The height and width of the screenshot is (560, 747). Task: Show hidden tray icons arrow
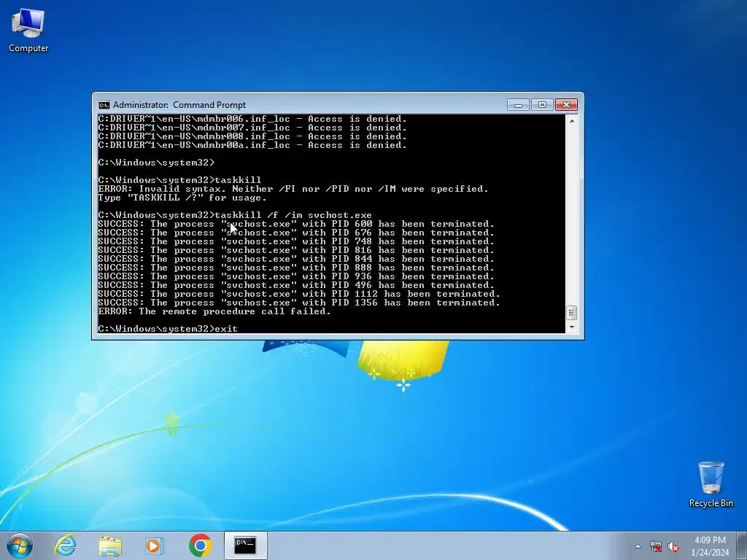(638, 546)
